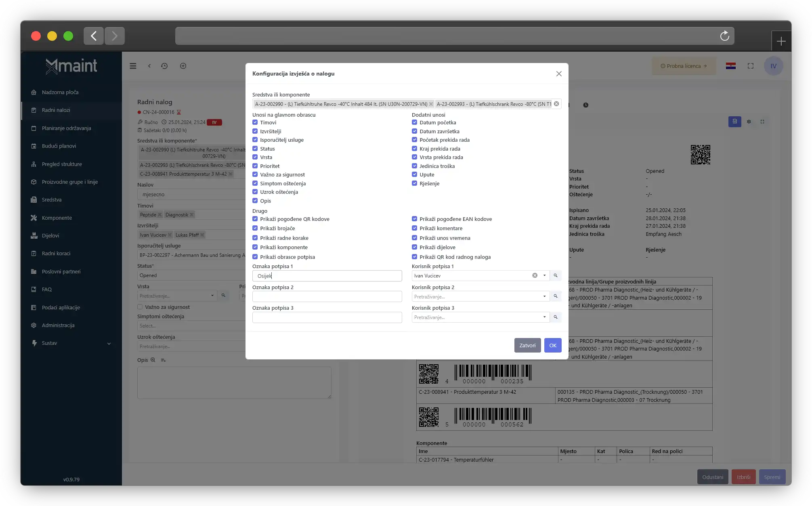Confirm the report configuration with OK

pos(552,345)
